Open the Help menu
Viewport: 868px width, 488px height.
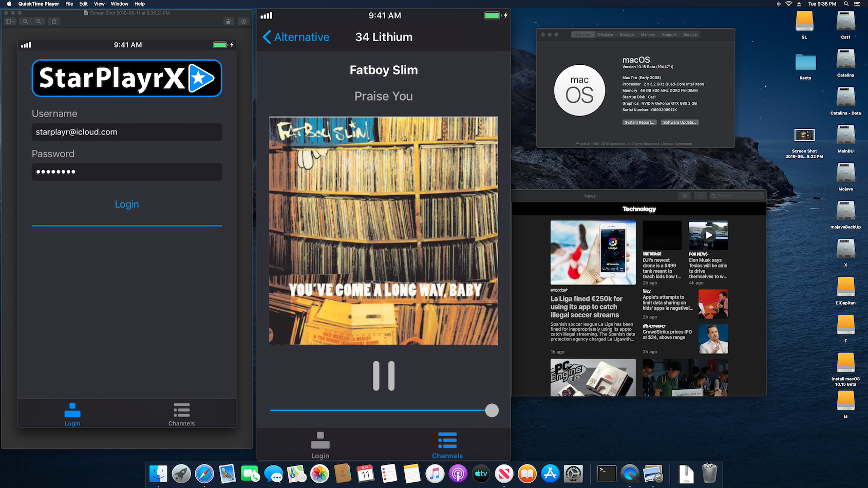[x=140, y=4]
